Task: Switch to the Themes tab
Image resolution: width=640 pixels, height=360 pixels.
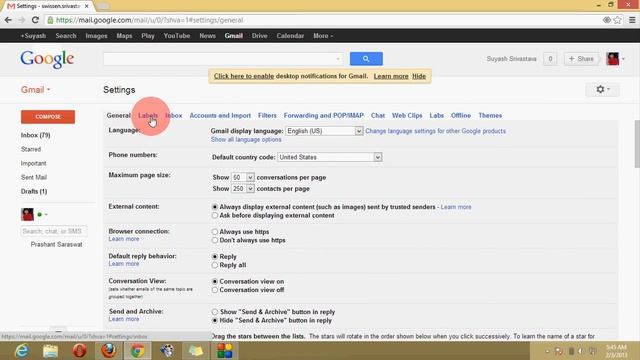Action: (x=490, y=116)
